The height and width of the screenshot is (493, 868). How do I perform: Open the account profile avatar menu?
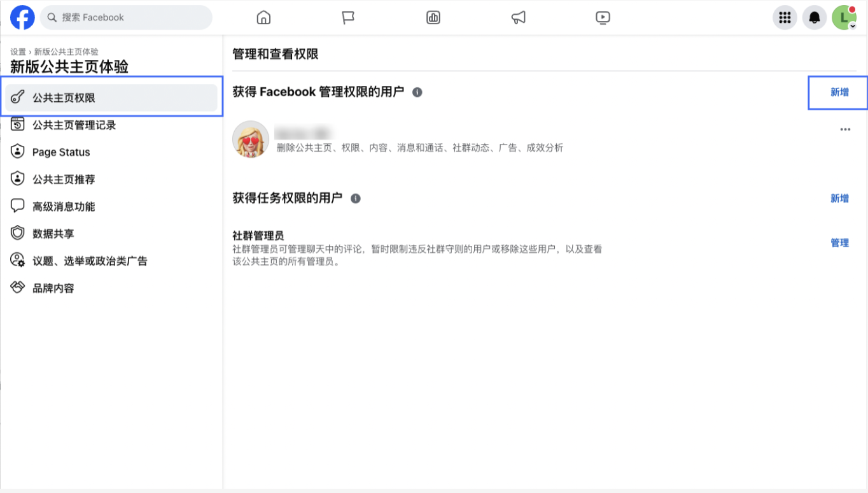pyautogui.click(x=844, y=17)
